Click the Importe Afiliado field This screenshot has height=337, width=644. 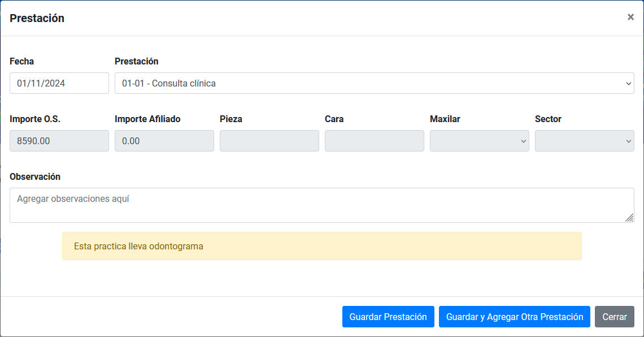tap(164, 140)
